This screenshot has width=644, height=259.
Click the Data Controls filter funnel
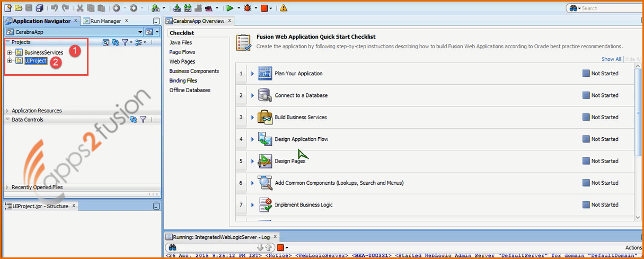tap(143, 120)
